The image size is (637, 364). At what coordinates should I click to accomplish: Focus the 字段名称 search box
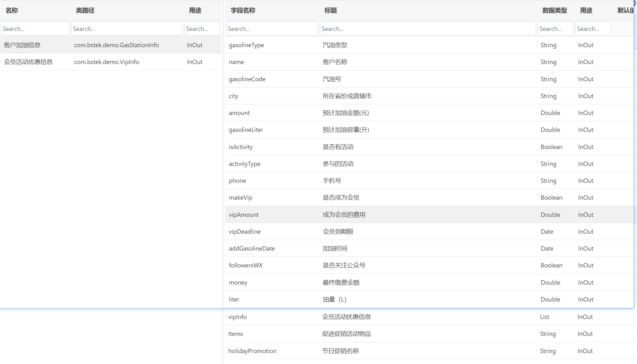[x=272, y=29]
